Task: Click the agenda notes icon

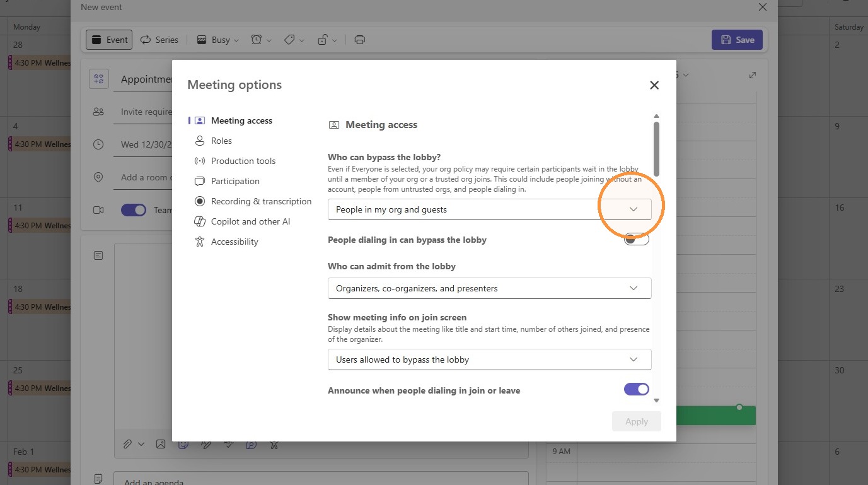Action: (98, 479)
